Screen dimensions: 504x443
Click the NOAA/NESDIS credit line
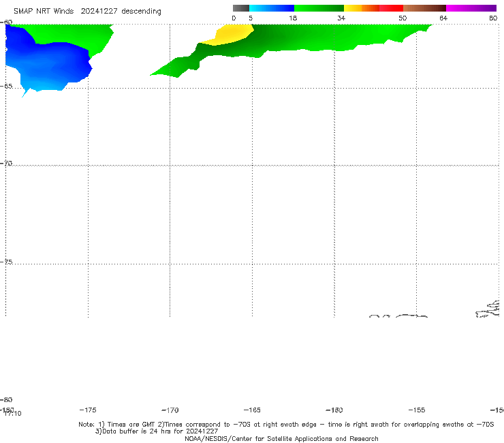point(281,439)
